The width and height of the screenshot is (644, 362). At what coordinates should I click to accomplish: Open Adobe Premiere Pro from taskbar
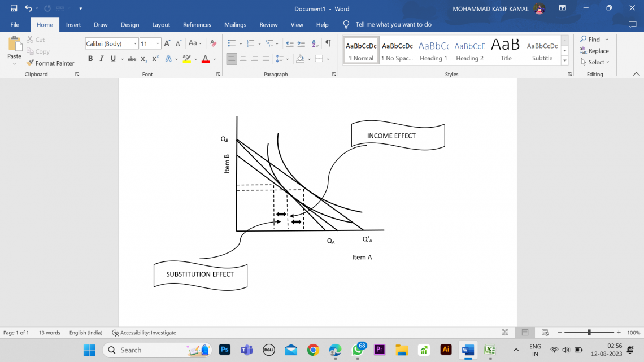click(380, 350)
